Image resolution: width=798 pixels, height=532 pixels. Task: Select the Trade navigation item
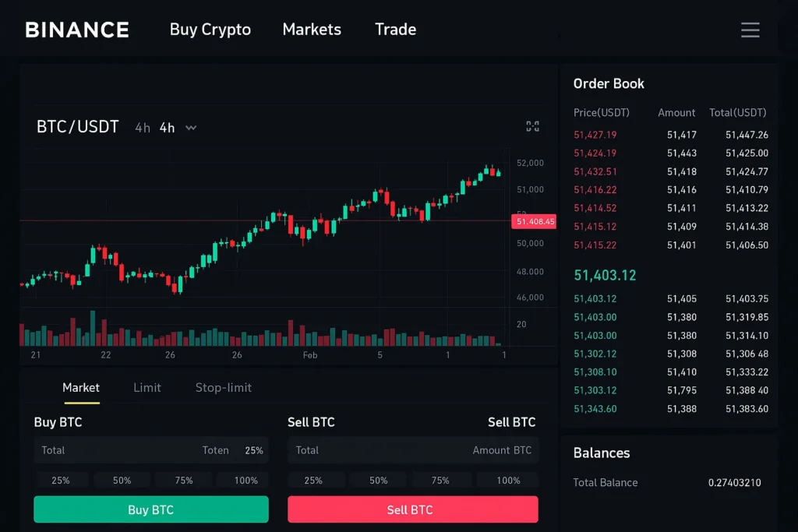pos(395,30)
